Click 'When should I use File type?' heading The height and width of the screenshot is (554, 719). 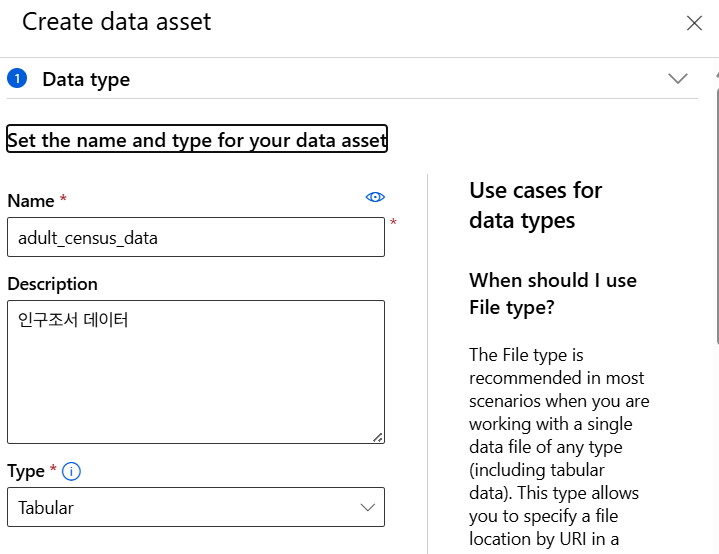click(553, 294)
